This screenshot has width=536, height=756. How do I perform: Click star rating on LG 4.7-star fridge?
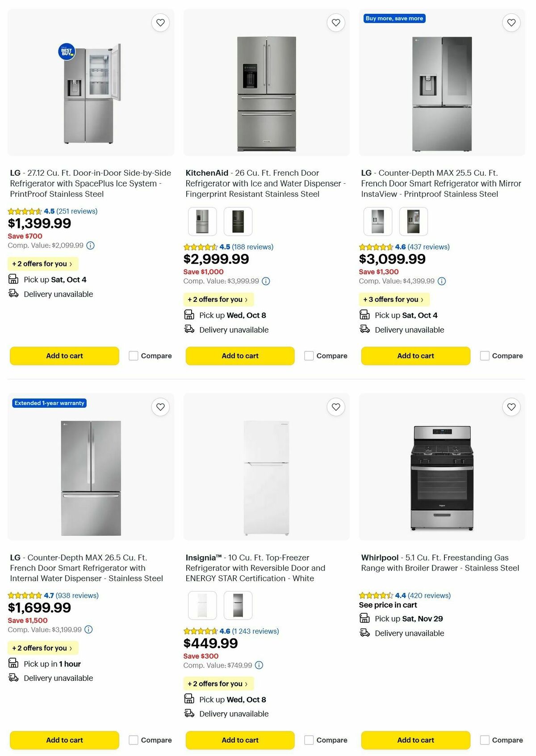tap(25, 596)
